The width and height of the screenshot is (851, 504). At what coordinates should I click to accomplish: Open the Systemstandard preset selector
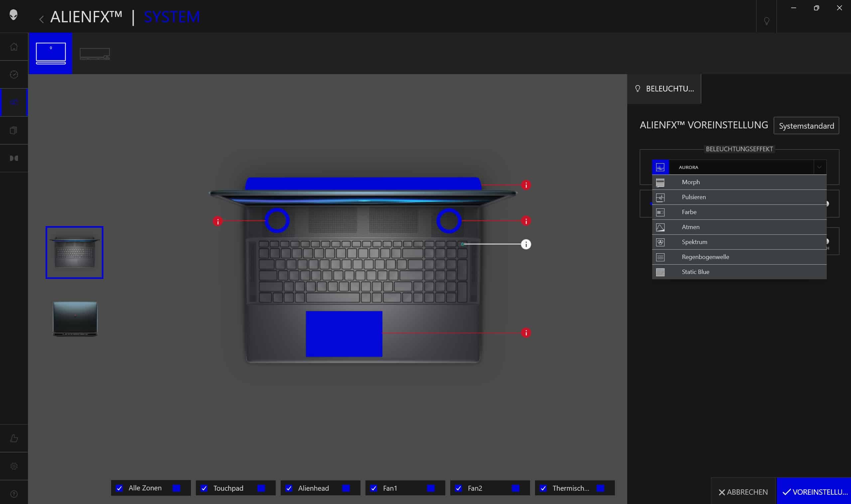click(806, 126)
